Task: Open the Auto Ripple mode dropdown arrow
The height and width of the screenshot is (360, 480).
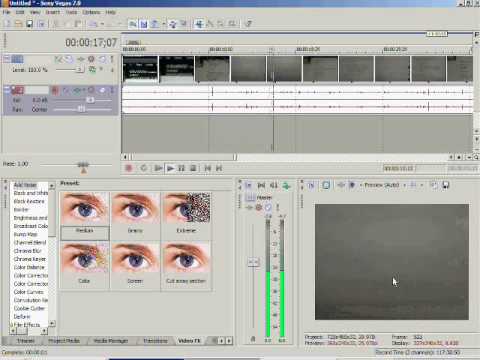Action: click(164, 24)
